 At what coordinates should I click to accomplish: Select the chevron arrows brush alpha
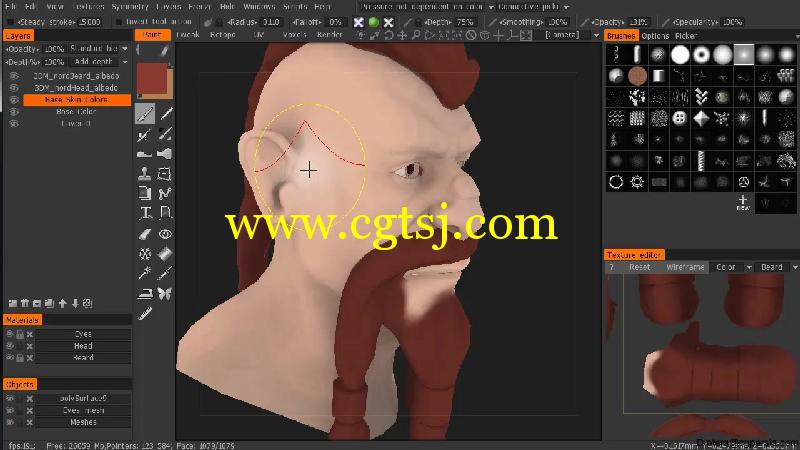(x=701, y=96)
